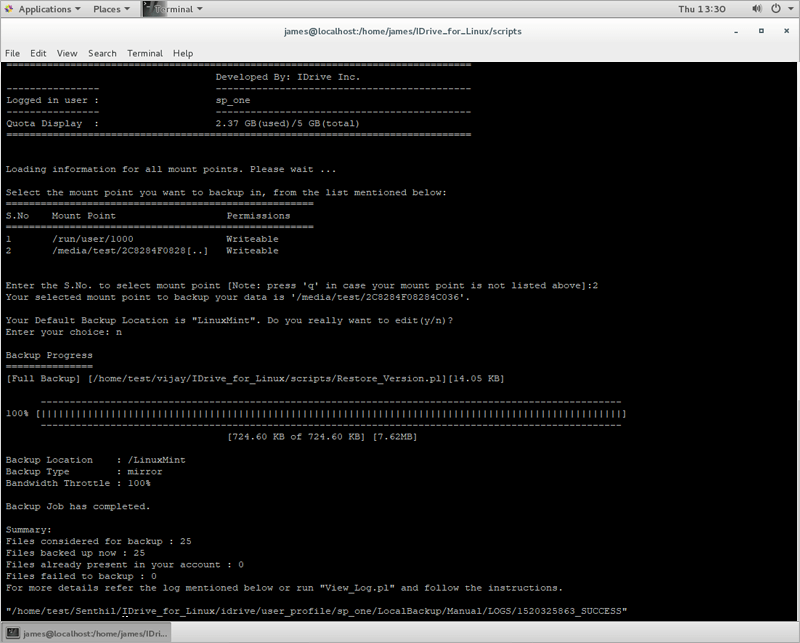Click the Applications logo icon
This screenshot has height=643, width=800.
pos(9,9)
